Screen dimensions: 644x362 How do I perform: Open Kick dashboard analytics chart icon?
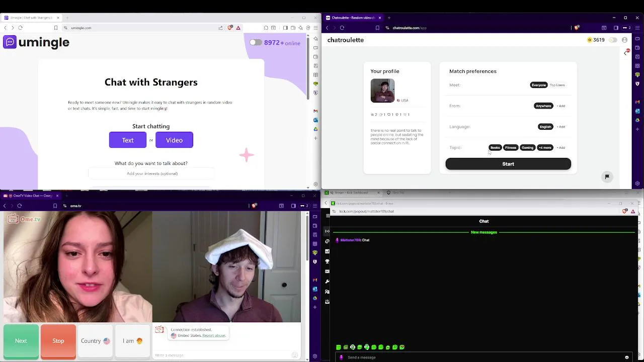coord(328,251)
